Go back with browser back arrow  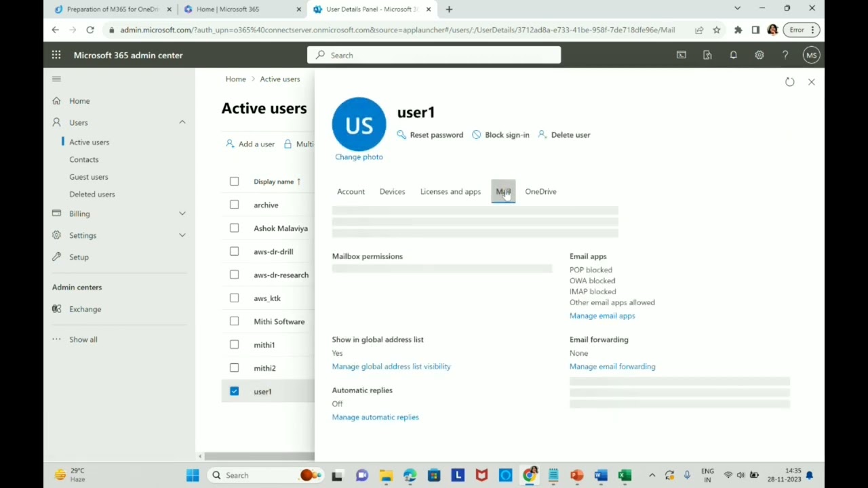click(x=56, y=30)
